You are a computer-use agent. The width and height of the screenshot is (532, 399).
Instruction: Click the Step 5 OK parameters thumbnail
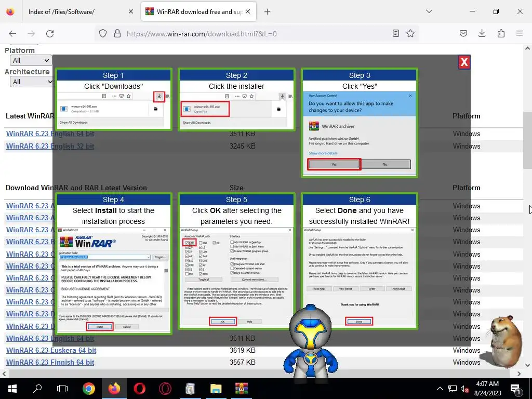point(236,261)
